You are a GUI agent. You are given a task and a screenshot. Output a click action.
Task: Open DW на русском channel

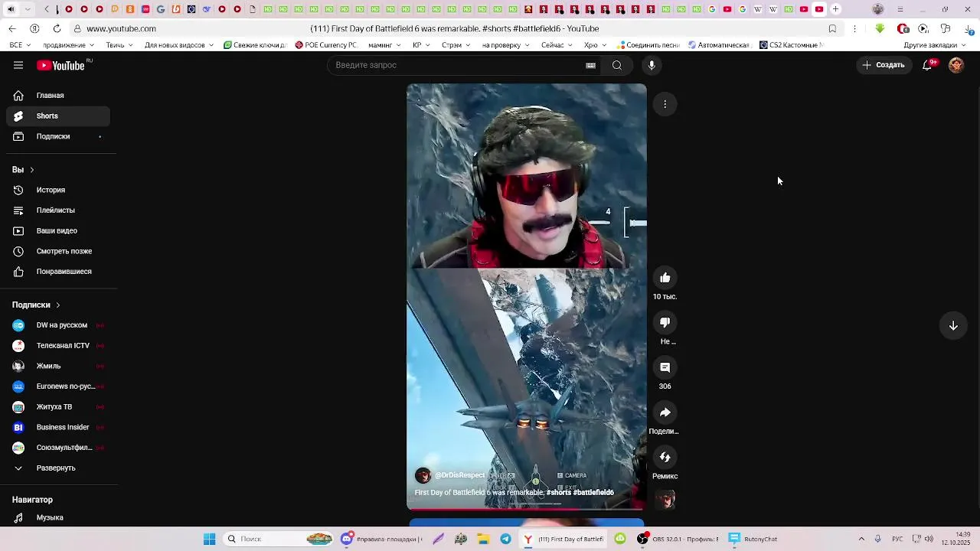58,325
